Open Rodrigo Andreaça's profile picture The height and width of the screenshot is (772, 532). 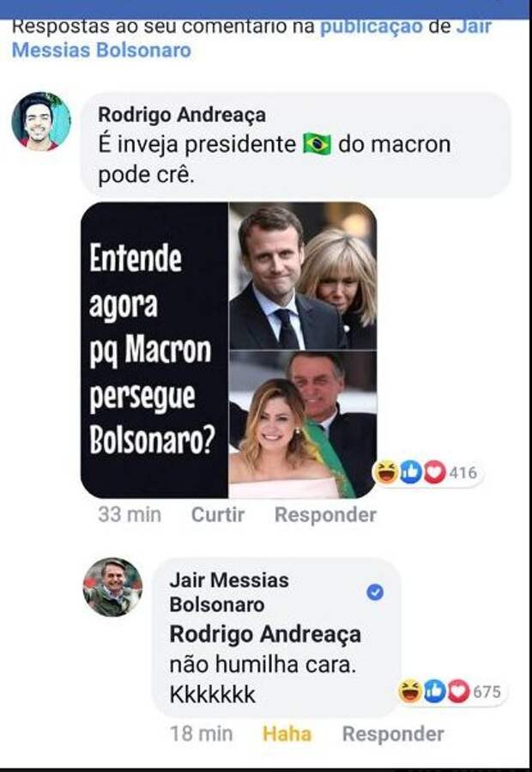(40, 121)
